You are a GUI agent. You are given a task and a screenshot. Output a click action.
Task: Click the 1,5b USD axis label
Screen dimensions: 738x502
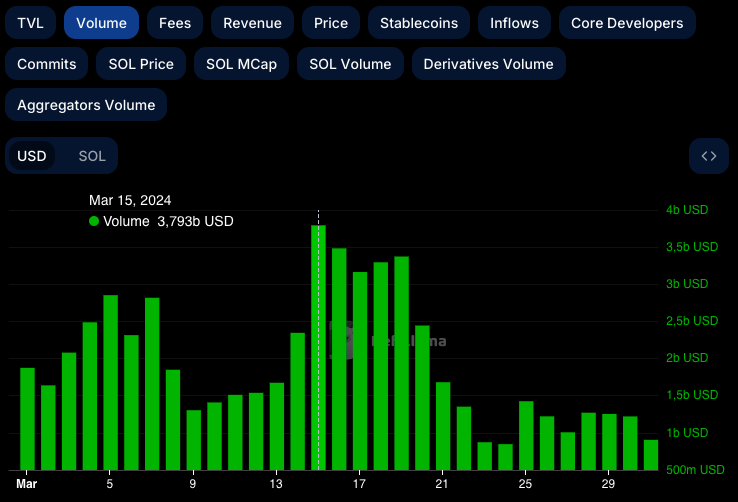692,395
